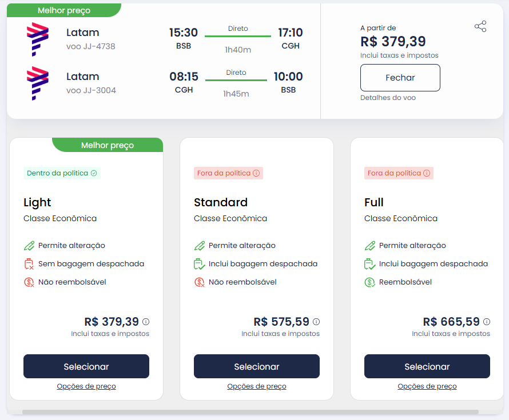This screenshot has width=509, height=420.
Task: Click the info icon on Full's Fora da política
Action: 427,173
